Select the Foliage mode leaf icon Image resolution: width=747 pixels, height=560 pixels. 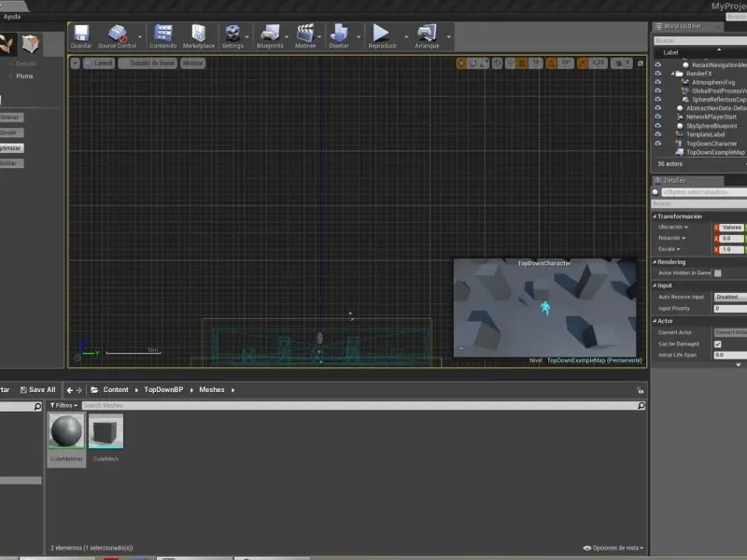(x=7, y=44)
